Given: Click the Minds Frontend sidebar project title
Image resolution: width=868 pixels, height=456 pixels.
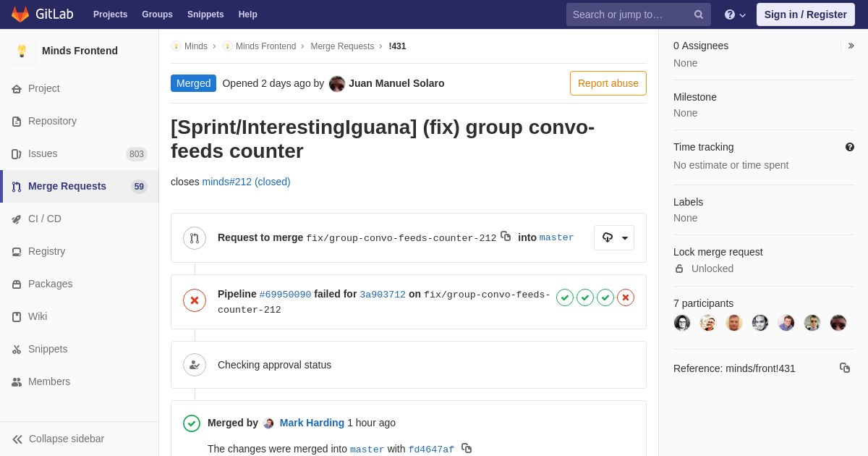Looking at the screenshot, I should tap(80, 51).
